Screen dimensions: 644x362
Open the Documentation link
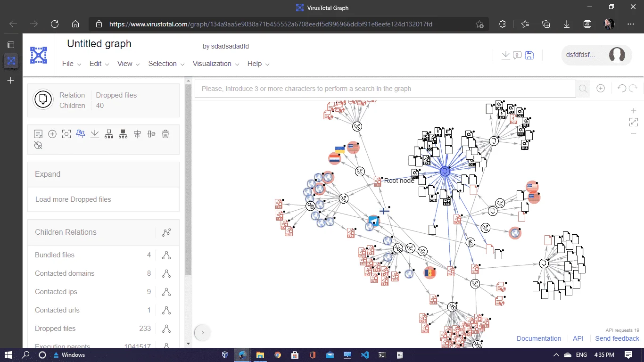point(539,338)
